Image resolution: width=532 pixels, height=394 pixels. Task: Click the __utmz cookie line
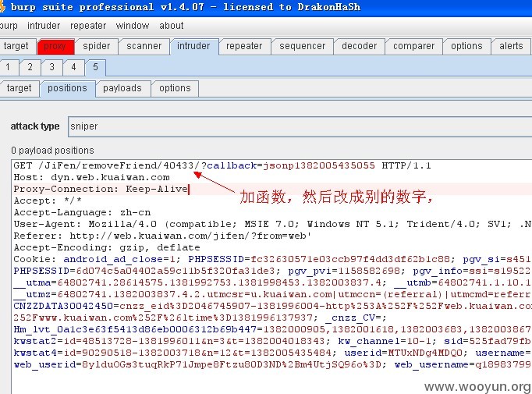click(272, 294)
